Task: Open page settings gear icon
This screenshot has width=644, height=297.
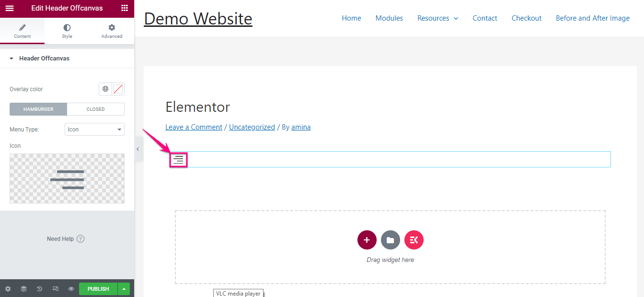Action: click(8, 289)
